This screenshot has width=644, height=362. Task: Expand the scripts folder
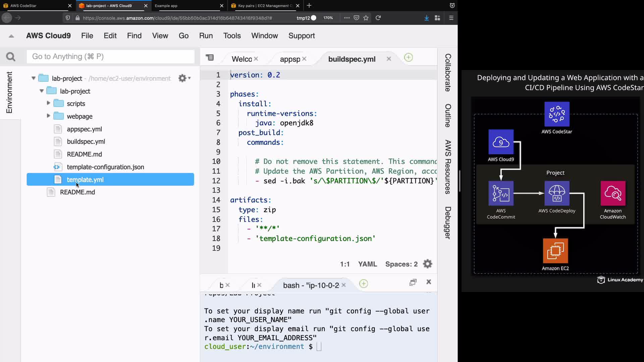[x=48, y=103]
